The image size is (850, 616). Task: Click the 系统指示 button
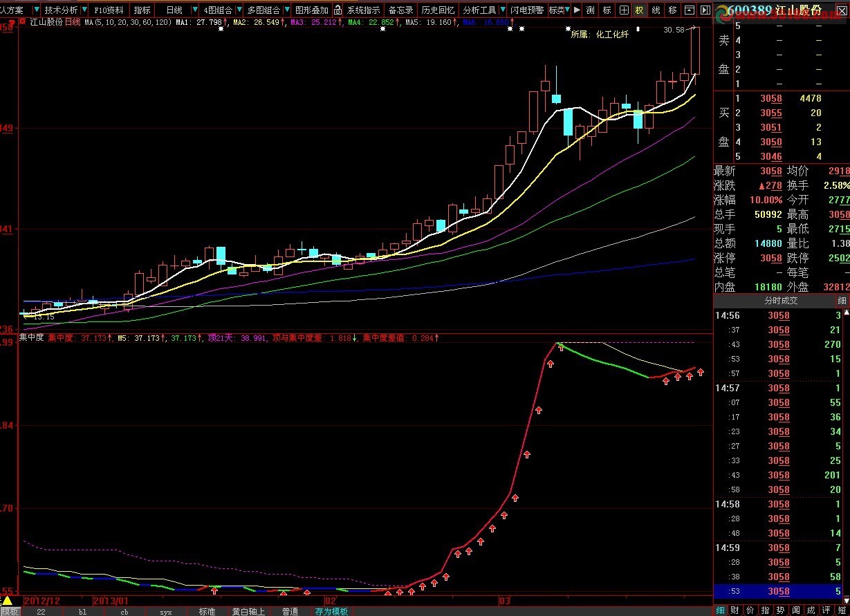(x=363, y=10)
